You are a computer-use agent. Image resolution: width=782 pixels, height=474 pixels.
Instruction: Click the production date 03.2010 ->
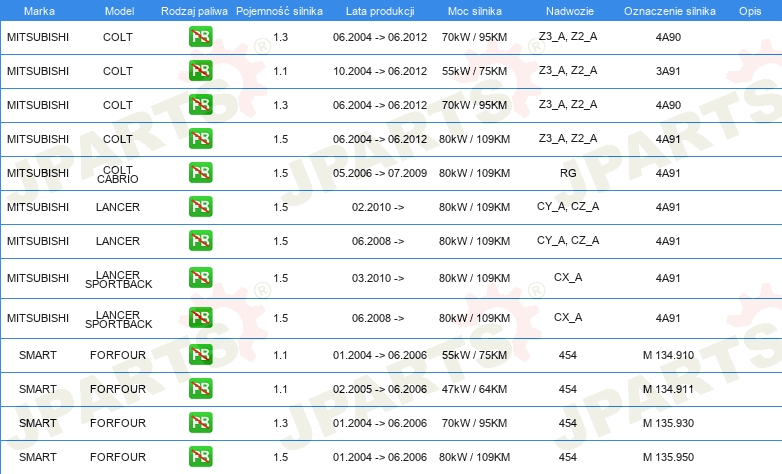378,278
